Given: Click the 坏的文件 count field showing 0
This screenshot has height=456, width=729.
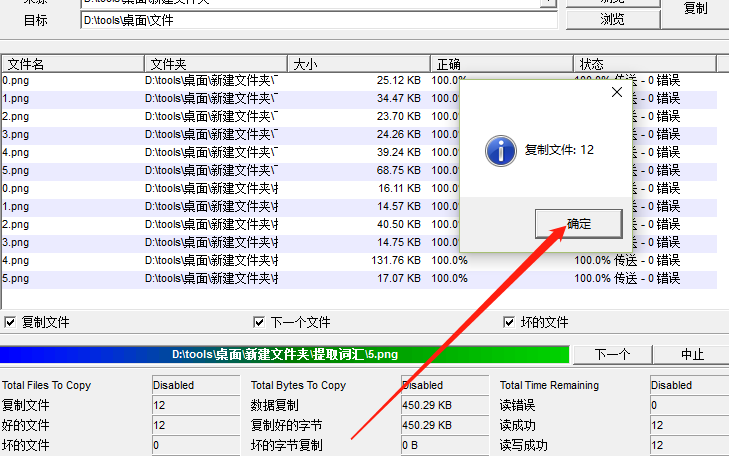Looking at the screenshot, I should click(196, 445).
